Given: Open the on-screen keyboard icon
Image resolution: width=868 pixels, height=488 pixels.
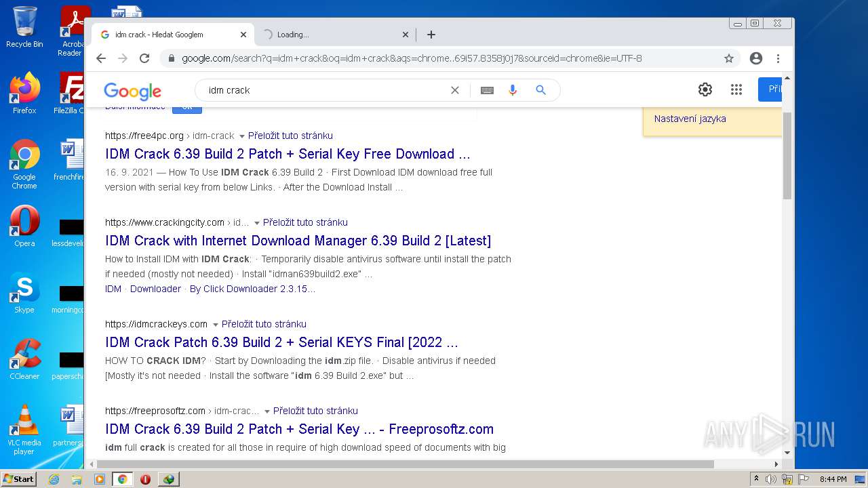Looking at the screenshot, I should [487, 90].
